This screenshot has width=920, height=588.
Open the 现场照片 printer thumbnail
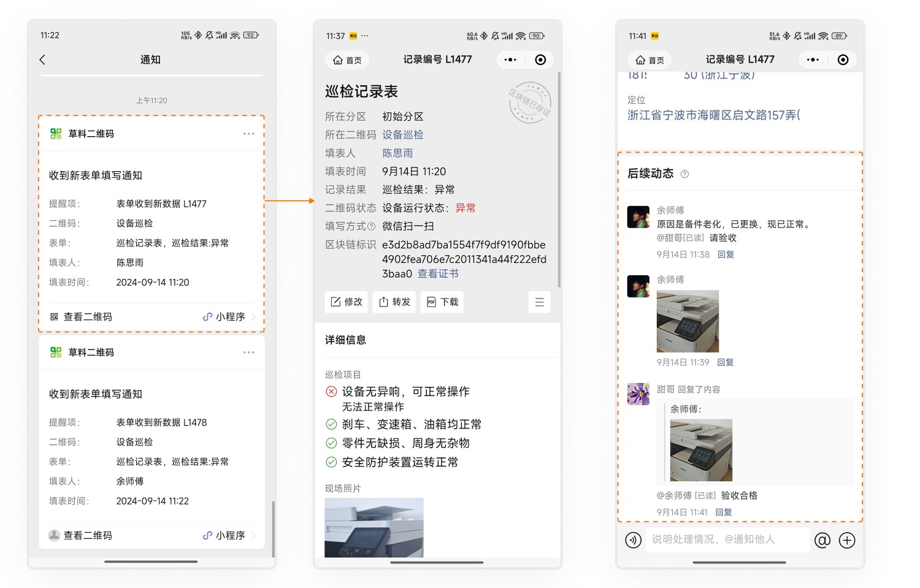point(374,527)
